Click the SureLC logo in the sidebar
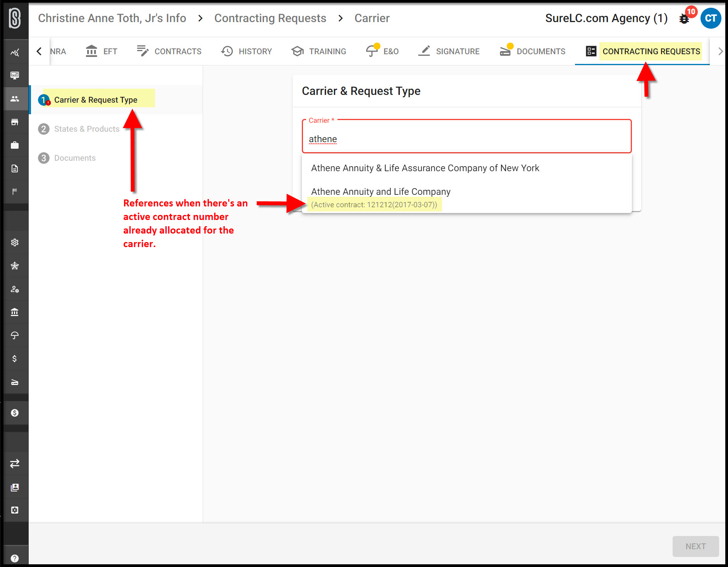 tap(15, 18)
